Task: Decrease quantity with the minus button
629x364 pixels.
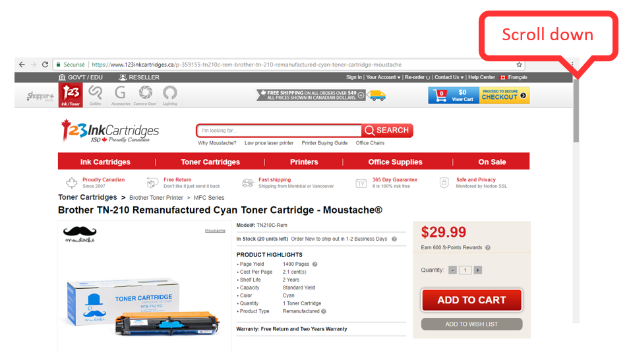Action: [452, 270]
